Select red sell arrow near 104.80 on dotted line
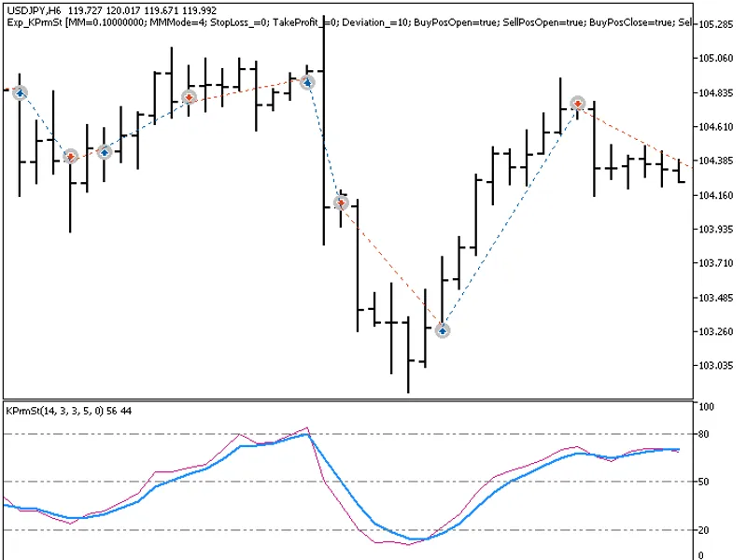This screenshot has height=560, width=747. pyautogui.click(x=190, y=97)
